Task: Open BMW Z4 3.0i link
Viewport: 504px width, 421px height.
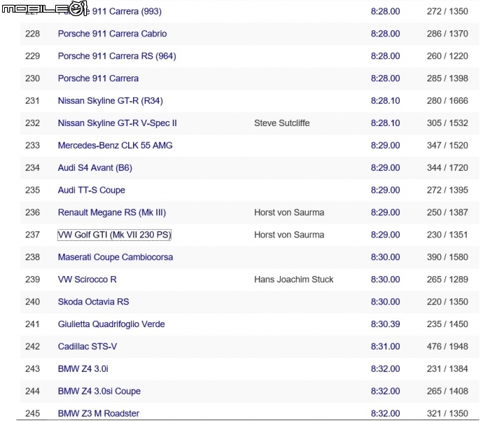Action: click(x=83, y=369)
